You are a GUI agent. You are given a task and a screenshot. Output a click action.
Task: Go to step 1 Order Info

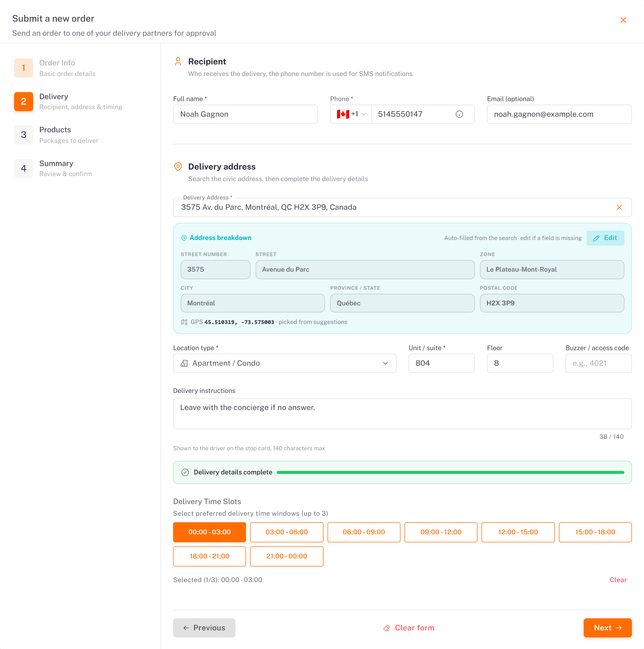[x=55, y=68]
